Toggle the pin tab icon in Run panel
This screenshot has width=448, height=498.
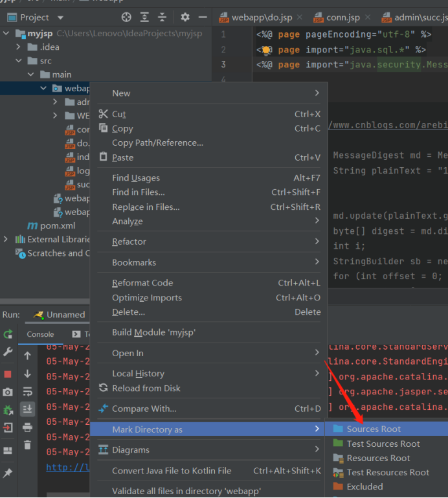click(8, 473)
